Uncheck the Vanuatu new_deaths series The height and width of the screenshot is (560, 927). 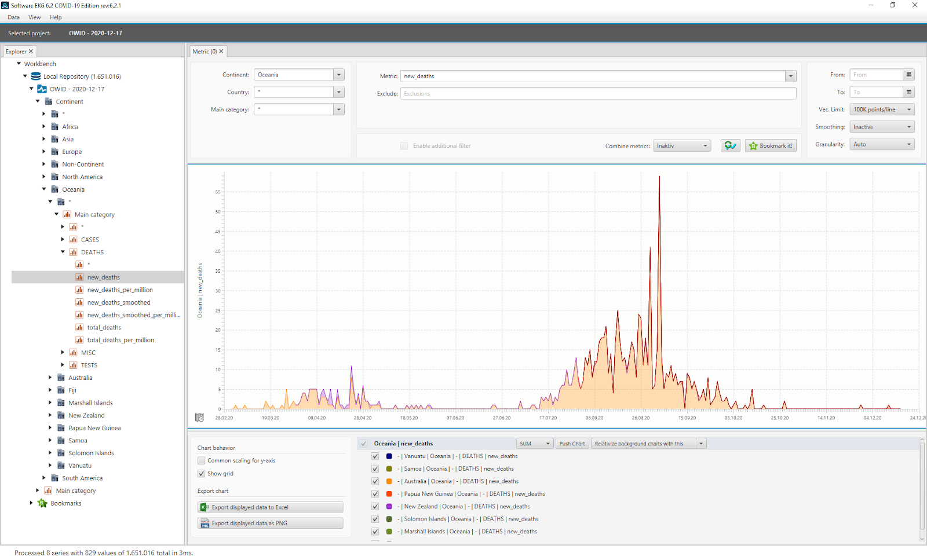coord(375,456)
